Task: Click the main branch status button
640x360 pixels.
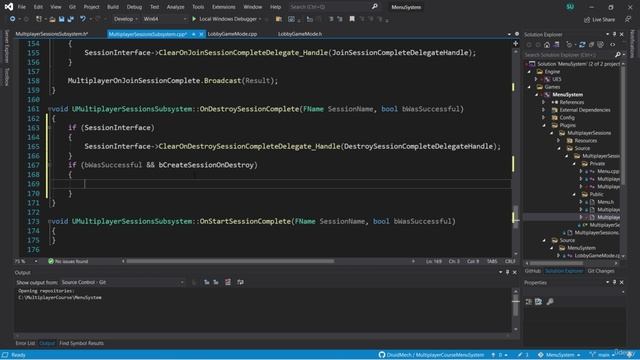Action: 601,355
